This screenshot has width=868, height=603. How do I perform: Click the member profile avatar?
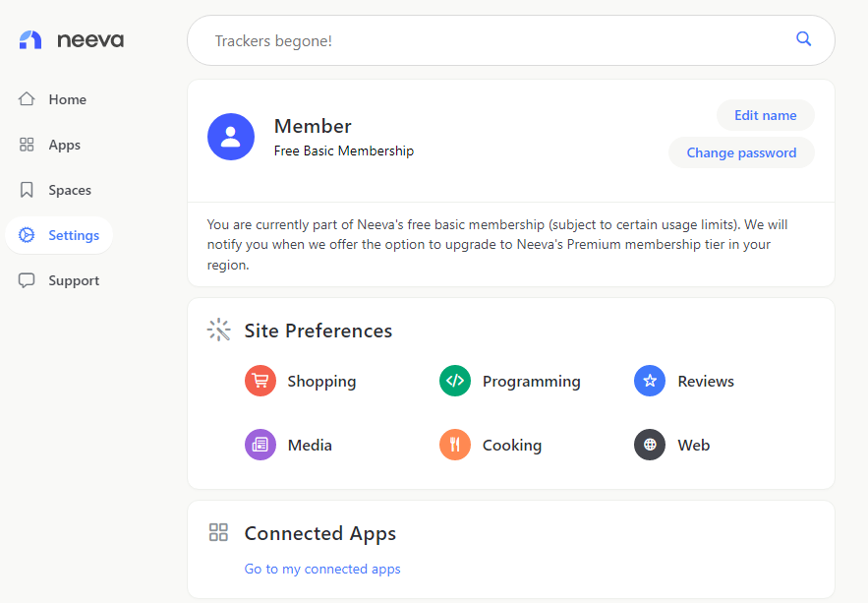click(231, 137)
